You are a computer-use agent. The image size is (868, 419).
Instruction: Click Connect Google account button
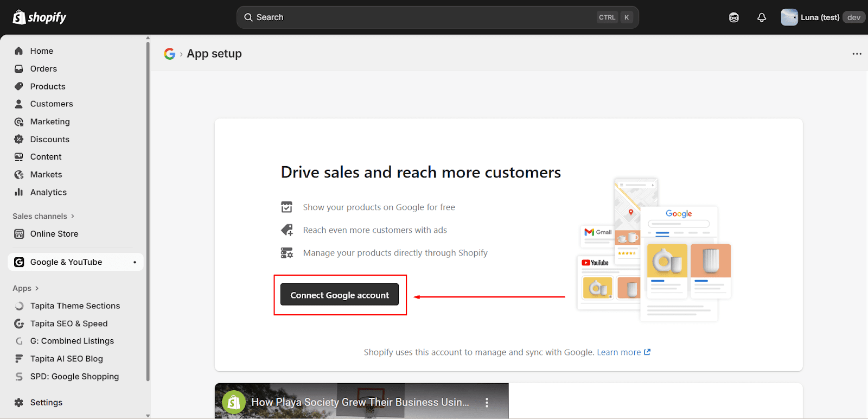click(x=340, y=295)
